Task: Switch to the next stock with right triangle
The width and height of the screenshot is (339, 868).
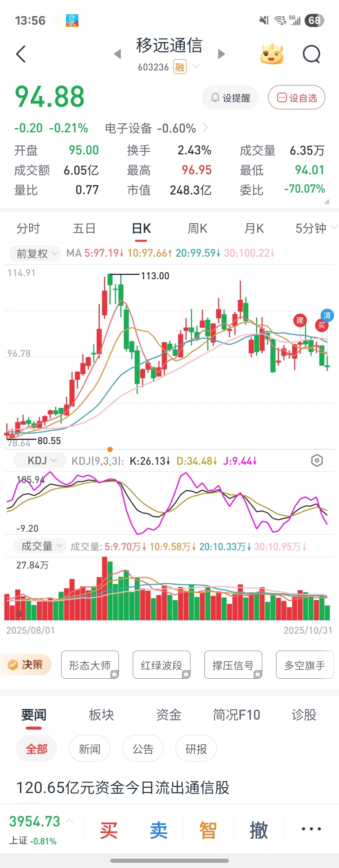Action: 221,54
